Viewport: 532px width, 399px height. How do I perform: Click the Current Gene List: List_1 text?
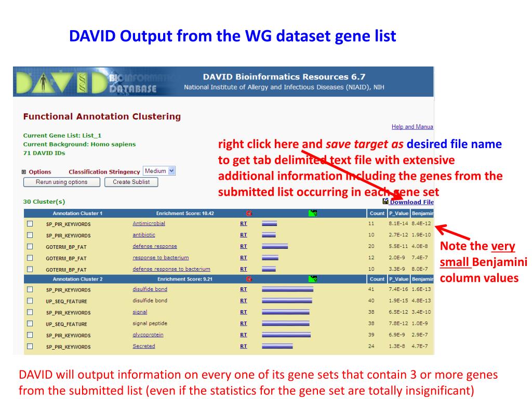coord(62,136)
